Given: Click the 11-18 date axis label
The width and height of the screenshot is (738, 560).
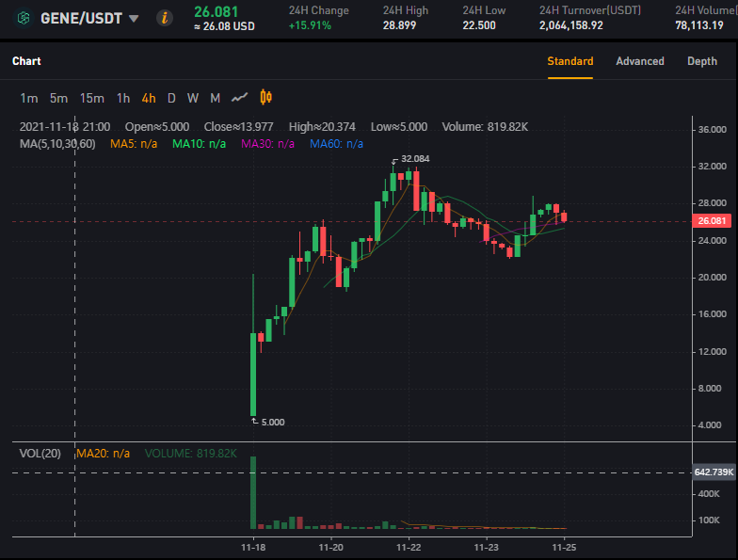Looking at the screenshot, I should point(253,548).
